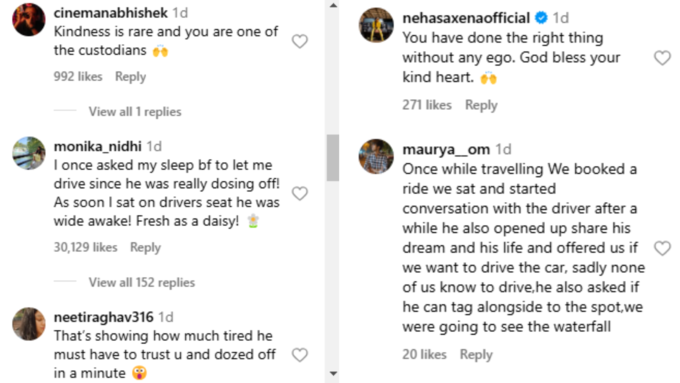The width and height of the screenshot is (680, 383).
Task: Open neetiraghav316's profile avatar
Action: point(29,324)
